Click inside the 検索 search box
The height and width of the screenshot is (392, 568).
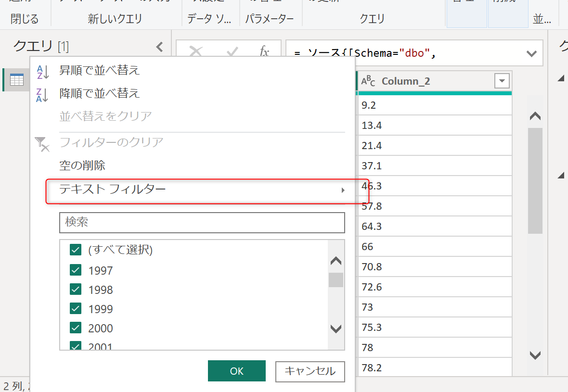(x=202, y=222)
